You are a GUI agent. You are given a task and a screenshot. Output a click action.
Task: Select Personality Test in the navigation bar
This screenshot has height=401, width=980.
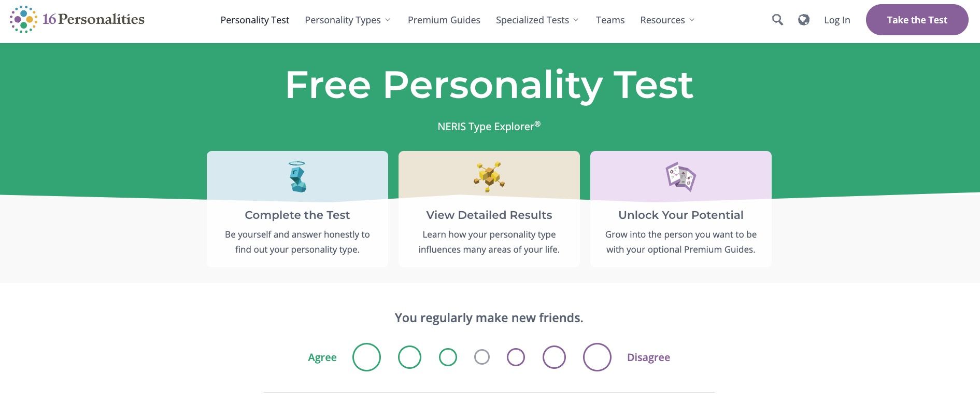[x=254, y=20]
